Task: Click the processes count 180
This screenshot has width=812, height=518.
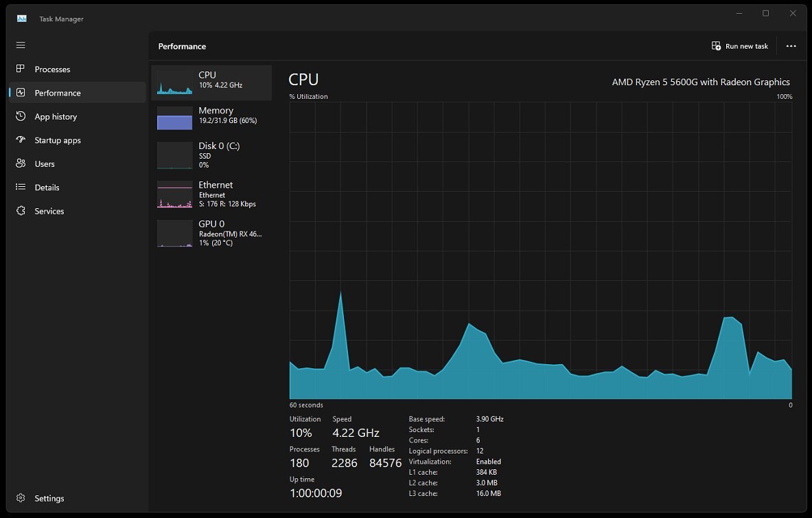Action: tap(299, 463)
